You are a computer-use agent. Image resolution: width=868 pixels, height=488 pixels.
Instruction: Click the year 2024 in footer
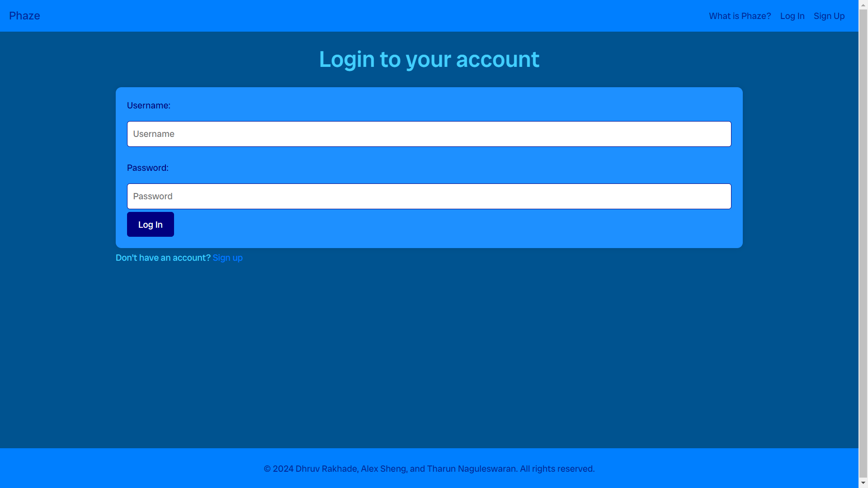283,469
